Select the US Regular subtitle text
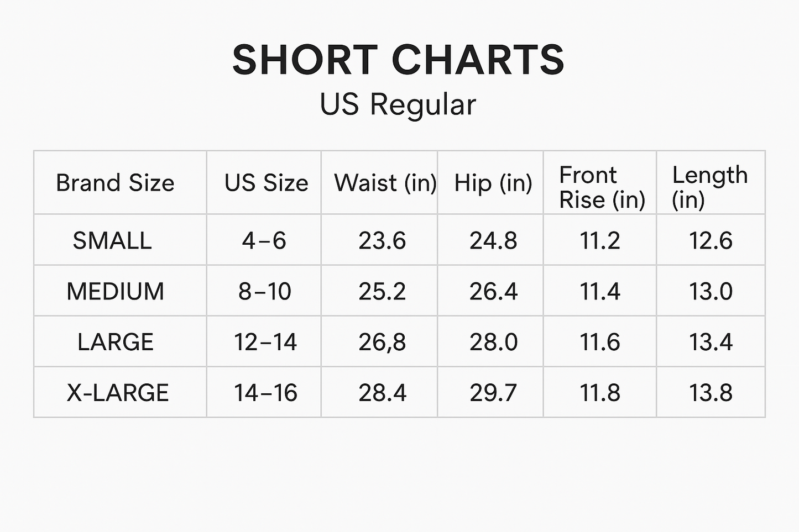 398,104
